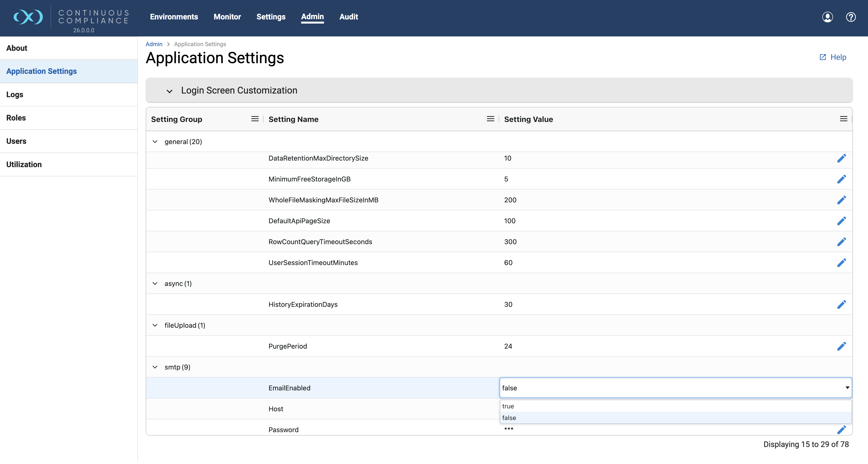This screenshot has height=464, width=868.
Task: Switch to the Environments tab
Action: point(174,17)
